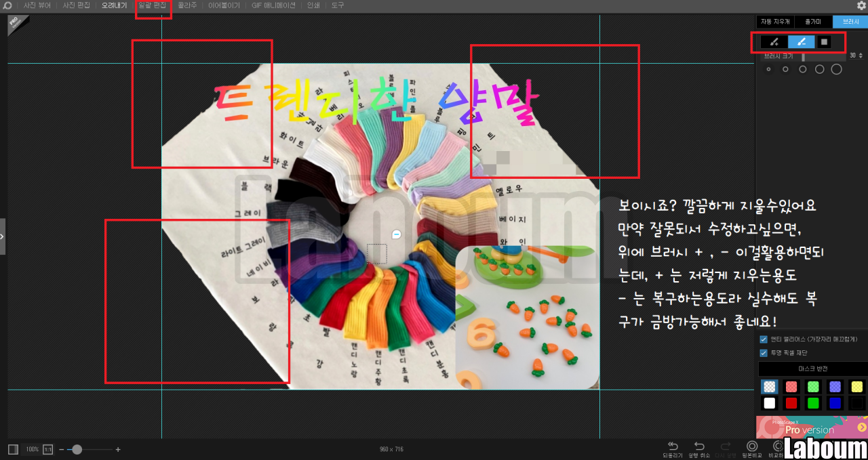Select the translucent blue mask swatch
This screenshot has width=868, height=460.
(x=835, y=386)
